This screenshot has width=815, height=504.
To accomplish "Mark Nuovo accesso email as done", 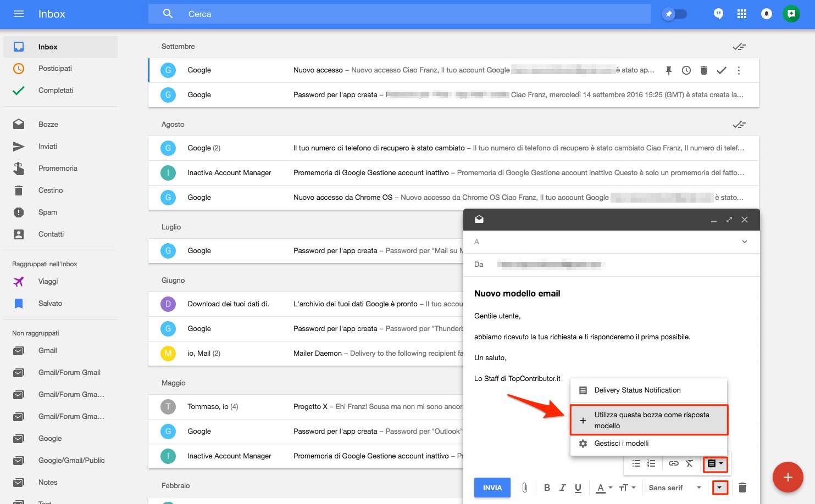I will click(x=722, y=70).
